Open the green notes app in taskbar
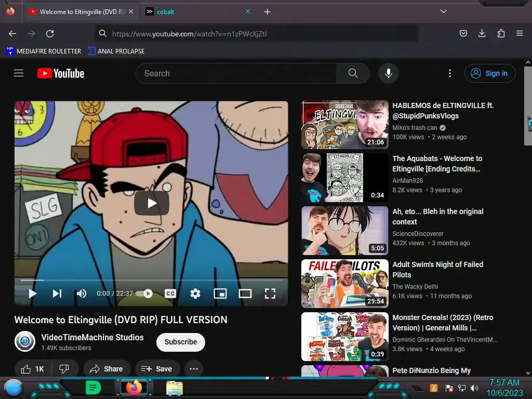 (x=93, y=388)
